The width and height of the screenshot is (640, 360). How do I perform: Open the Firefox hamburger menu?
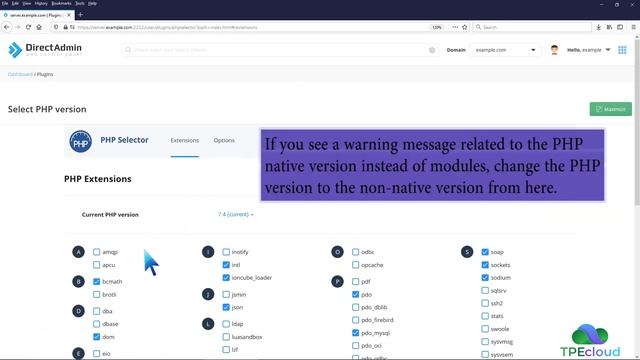coord(633,27)
